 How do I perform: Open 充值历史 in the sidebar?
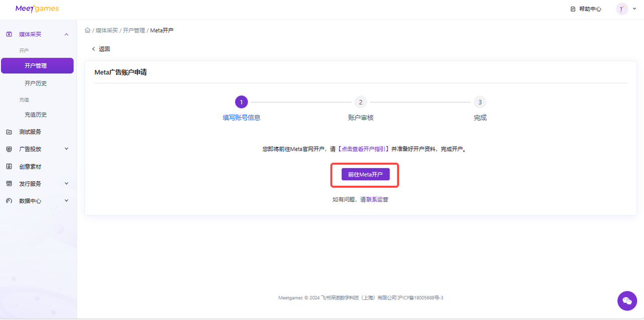(36, 115)
